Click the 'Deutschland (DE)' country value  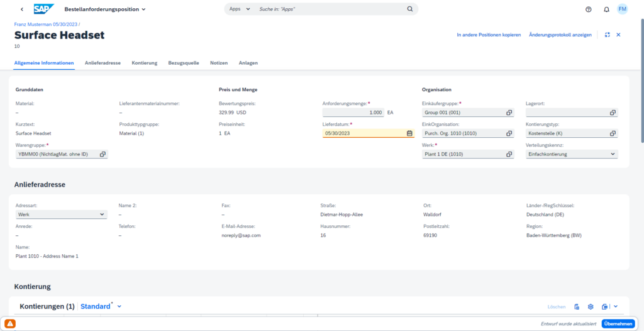pyautogui.click(x=546, y=215)
